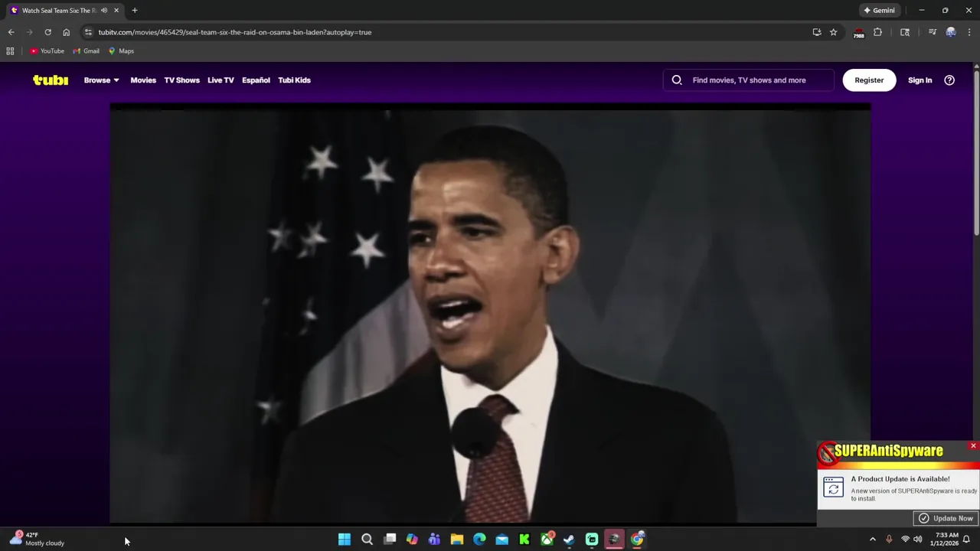Open the TV Shows section
This screenshot has height=551, width=980.
[181, 80]
